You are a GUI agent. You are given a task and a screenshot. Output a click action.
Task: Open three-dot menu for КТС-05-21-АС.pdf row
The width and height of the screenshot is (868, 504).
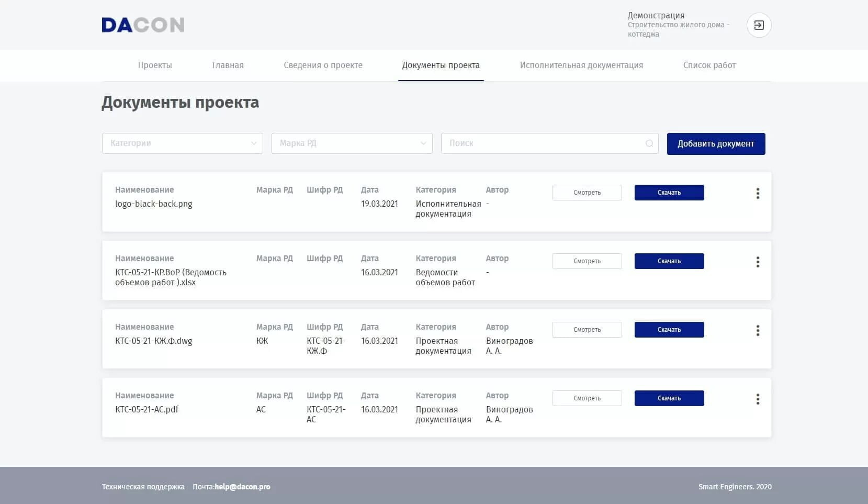pyautogui.click(x=758, y=399)
